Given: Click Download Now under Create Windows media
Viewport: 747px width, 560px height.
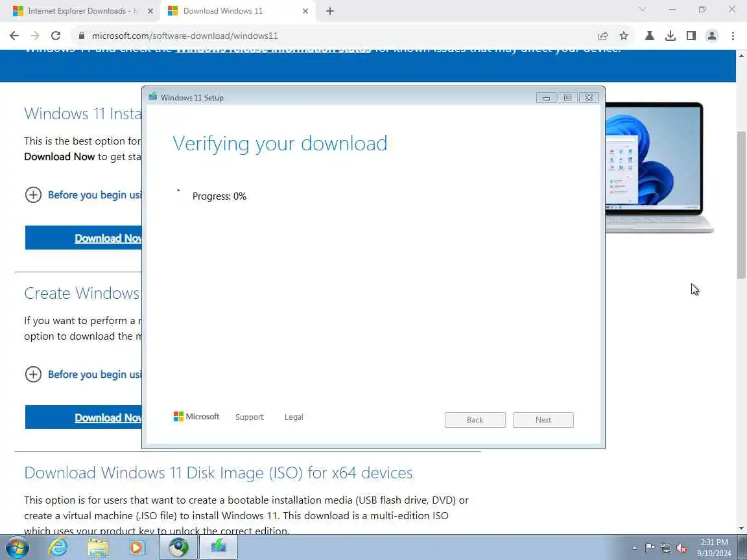Looking at the screenshot, I should (x=84, y=417).
